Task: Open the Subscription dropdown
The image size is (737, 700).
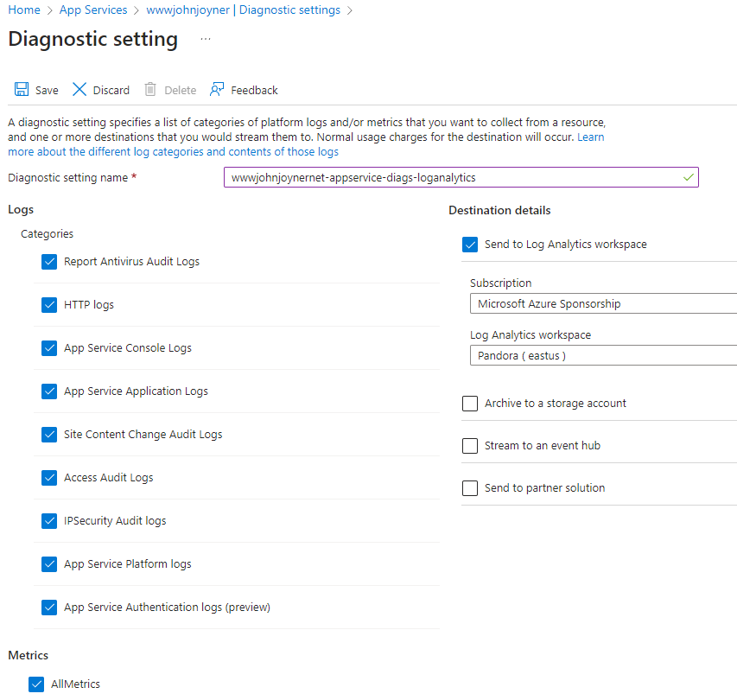Action: (603, 304)
